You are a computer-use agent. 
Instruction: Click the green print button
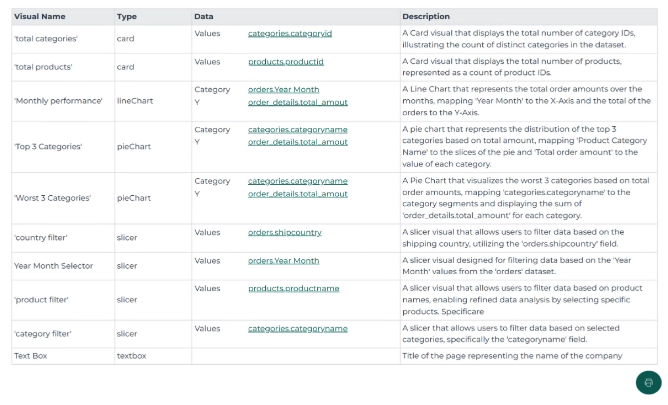coord(648,382)
